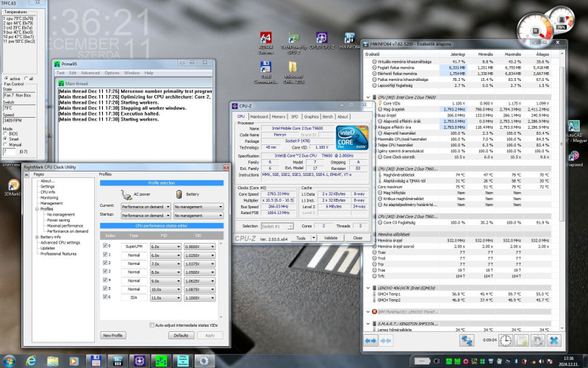Open the Startup AC power profile dropdown
This screenshot has height=368, width=588.
146,216
